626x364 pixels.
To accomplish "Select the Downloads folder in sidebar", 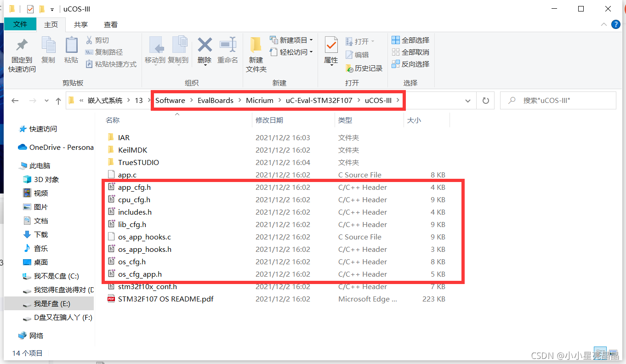I will click(x=35, y=235).
